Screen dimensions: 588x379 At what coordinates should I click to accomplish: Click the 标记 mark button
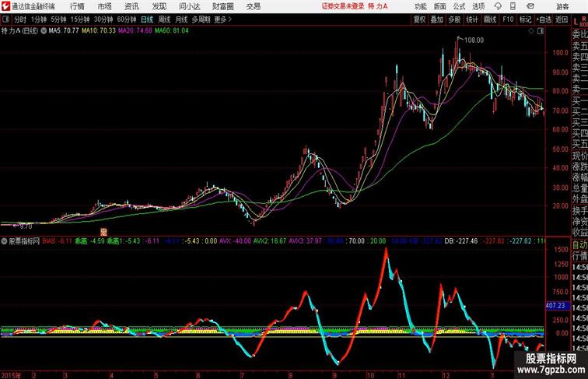coord(525,19)
